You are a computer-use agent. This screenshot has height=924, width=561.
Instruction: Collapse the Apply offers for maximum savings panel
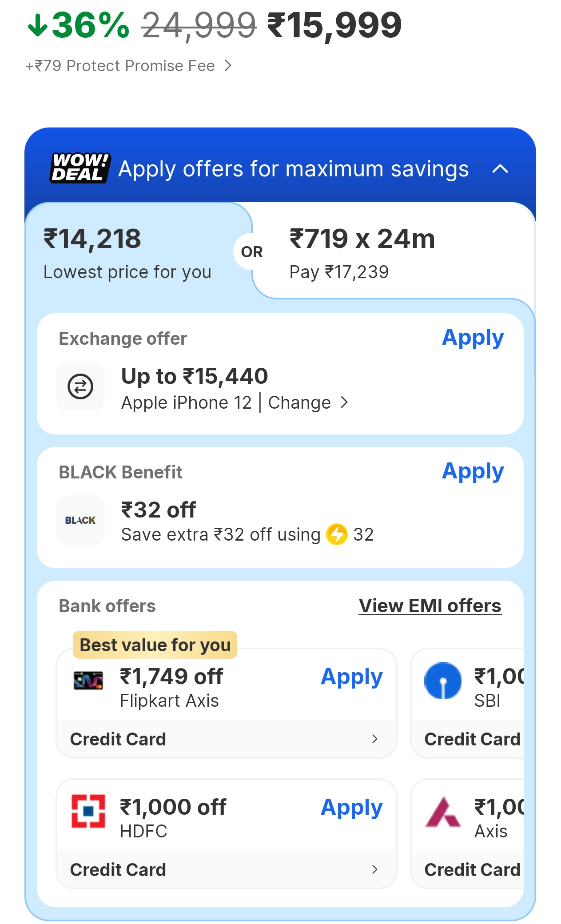pos(500,169)
